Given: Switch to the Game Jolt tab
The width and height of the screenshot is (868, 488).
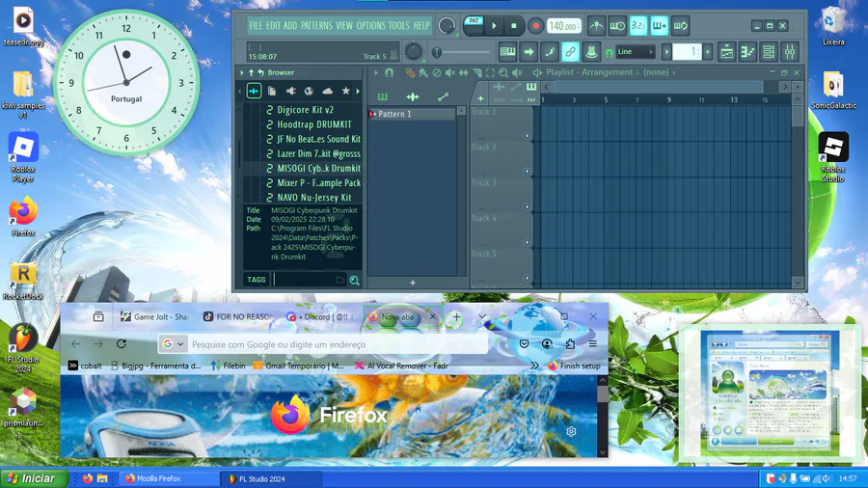Looking at the screenshot, I should click(154, 317).
